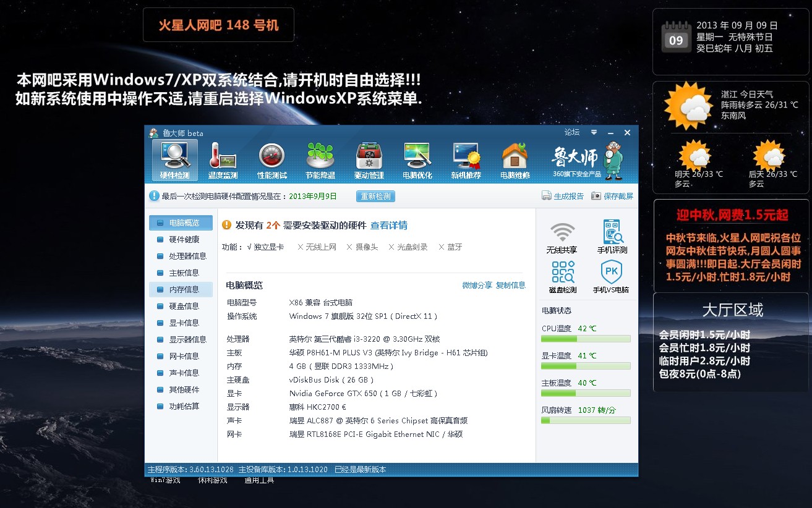Viewport: 812px width, 508px height.
Task: Open the 温度监测 temperature monitor
Action: pos(223,160)
